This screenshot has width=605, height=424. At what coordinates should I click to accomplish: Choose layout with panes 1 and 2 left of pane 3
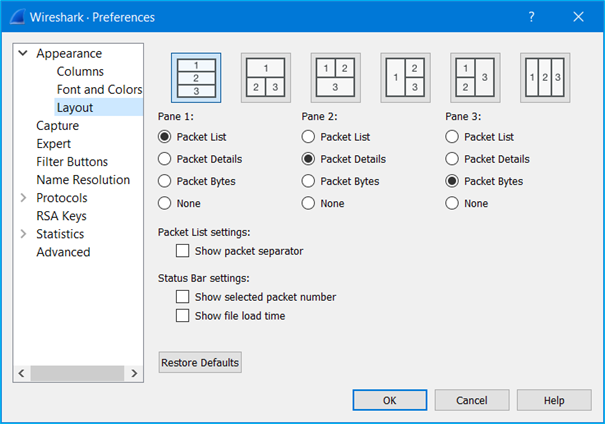(475, 78)
